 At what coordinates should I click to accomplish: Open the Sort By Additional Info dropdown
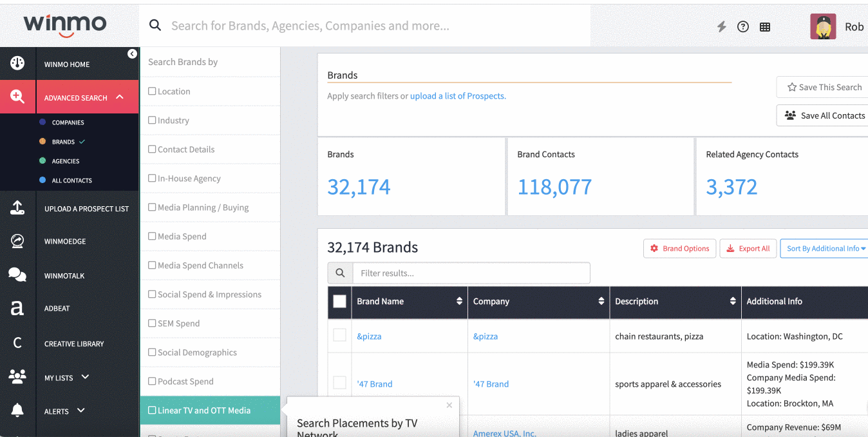826,248
